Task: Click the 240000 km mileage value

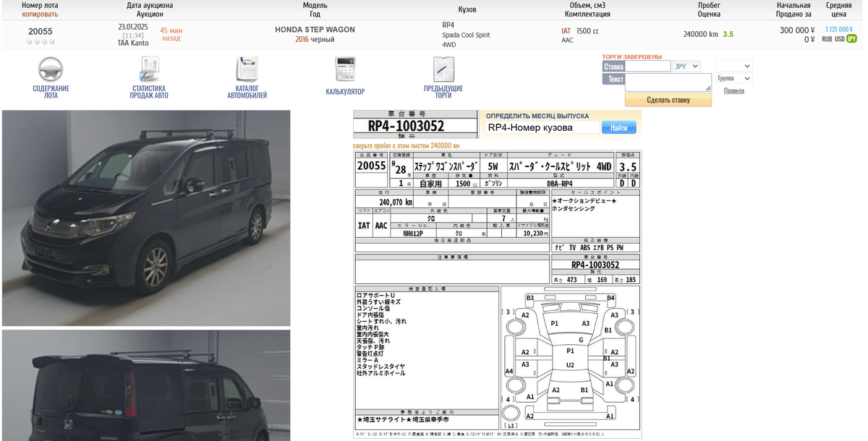Action: 700,34
